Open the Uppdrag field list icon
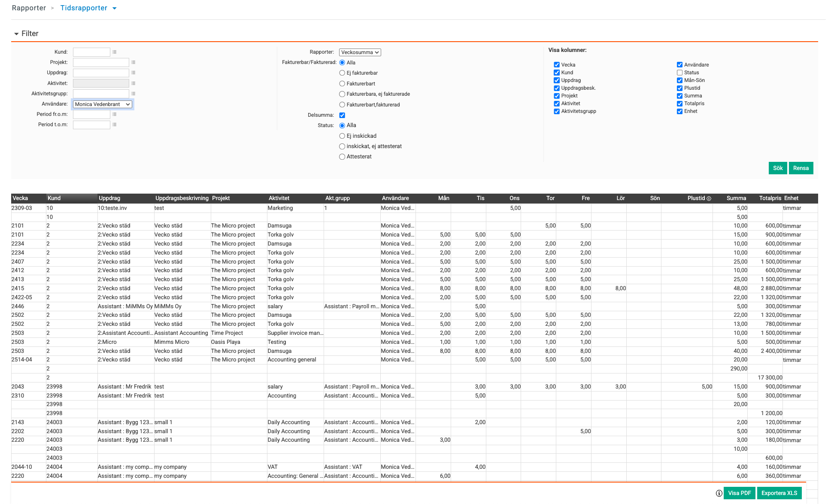Viewport: 831px width, 504px height. point(133,73)
